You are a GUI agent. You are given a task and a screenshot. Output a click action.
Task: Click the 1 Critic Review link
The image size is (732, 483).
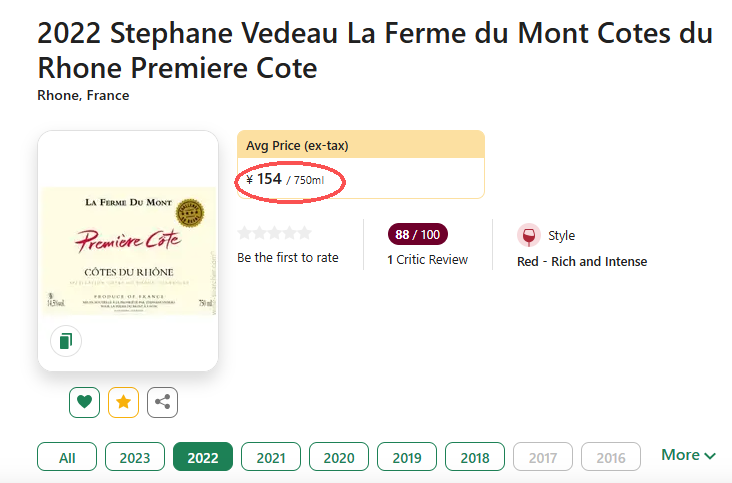pyautogui.click(x=428, y=260)
